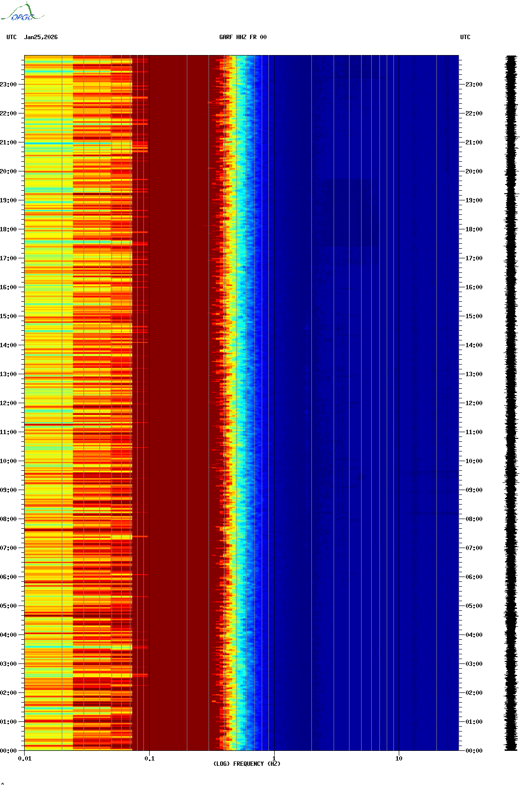Click the date label Jan25,2026
Image resolution: width=532 pixels, height=789 pixels.
(41, 37)
